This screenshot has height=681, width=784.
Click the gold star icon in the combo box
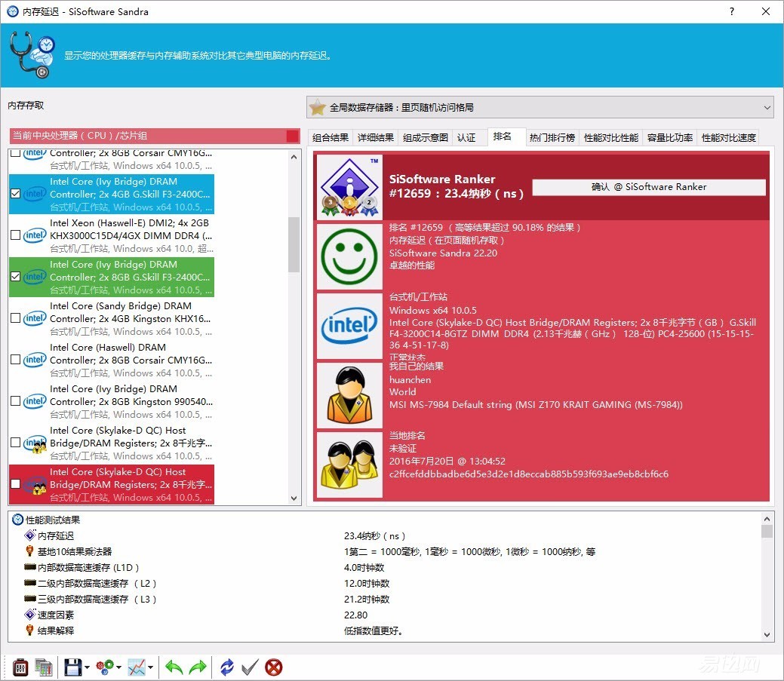coord(318,107)
